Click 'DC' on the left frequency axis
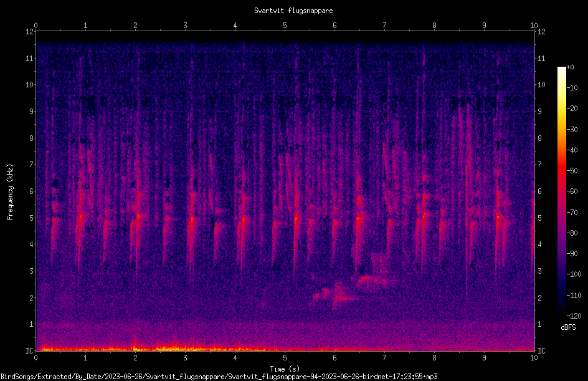588x381 pixels. point(29,351)
